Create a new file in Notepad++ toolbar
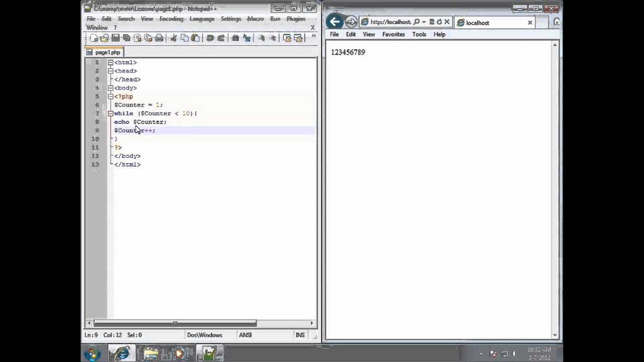The height and width of the screenshot is (362, 644). [x=94, y=38]
